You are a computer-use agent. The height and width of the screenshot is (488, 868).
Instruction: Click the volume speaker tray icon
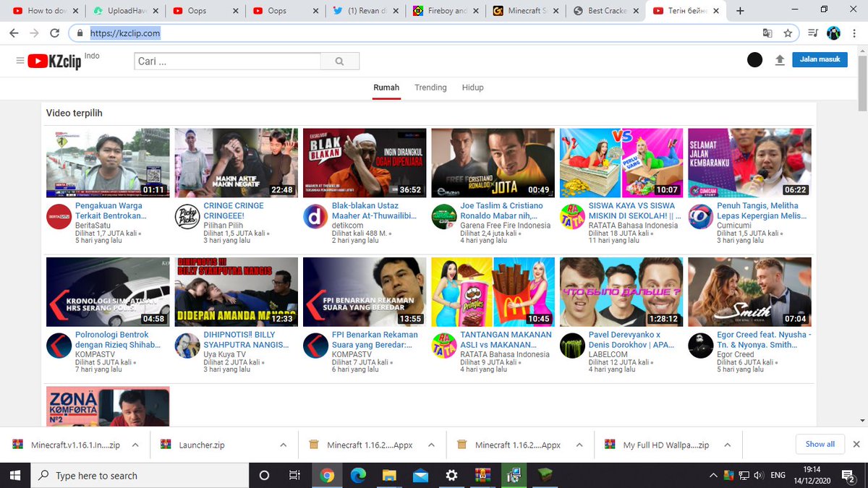tap(758, 475)
